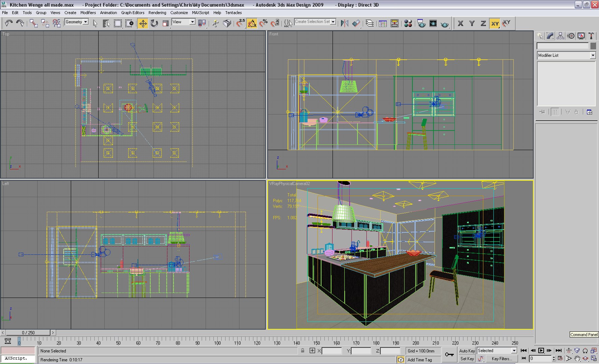This screenshot has width=599, height=364.
Task: Click the 0 / 250 time slider
Action: point(28,333)
